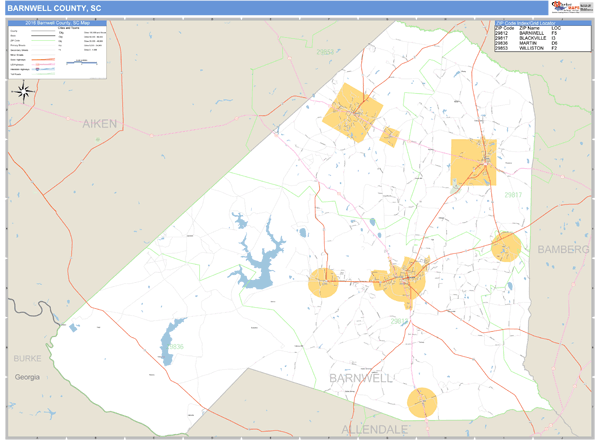This screenshot has width=600, height=440.
Task: Click the large BARNWELL county label on the map
Action: (x=361, y=378)
